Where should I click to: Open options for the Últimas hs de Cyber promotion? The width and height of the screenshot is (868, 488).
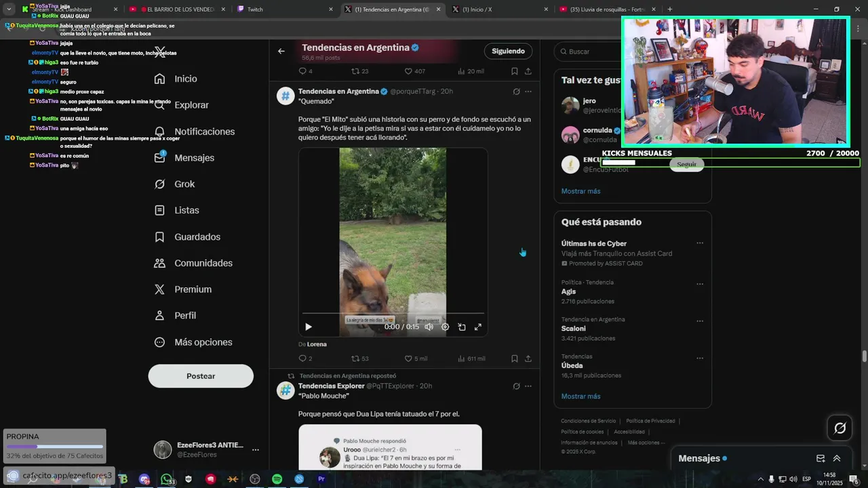700,243
